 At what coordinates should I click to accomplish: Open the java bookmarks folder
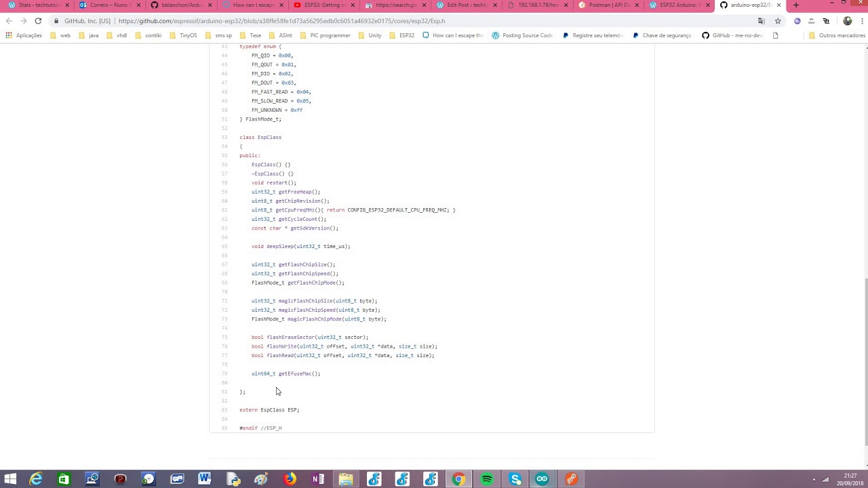click(88, 35)
